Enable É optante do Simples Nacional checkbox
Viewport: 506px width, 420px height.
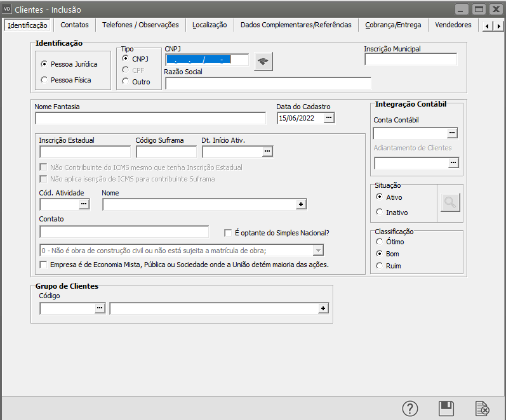coord(229,233)
